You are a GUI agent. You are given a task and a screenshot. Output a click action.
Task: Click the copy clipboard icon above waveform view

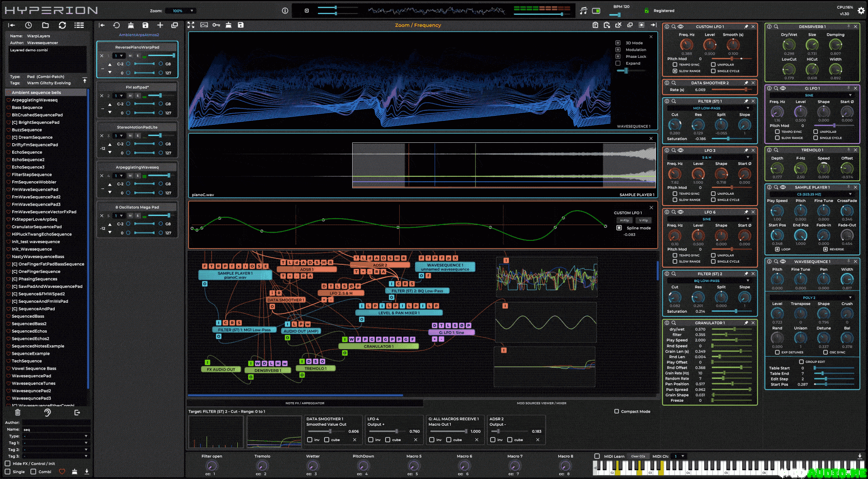595,25
